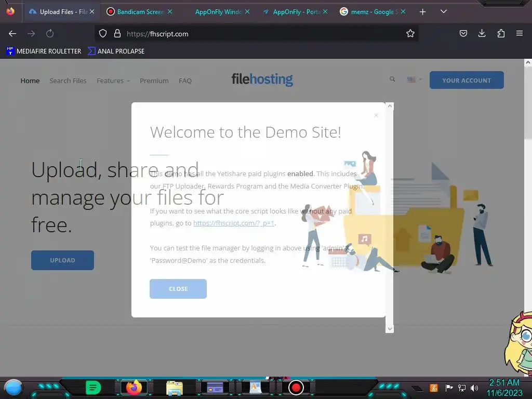Expand the Features dropdown menu

click(x=113, y=81)
